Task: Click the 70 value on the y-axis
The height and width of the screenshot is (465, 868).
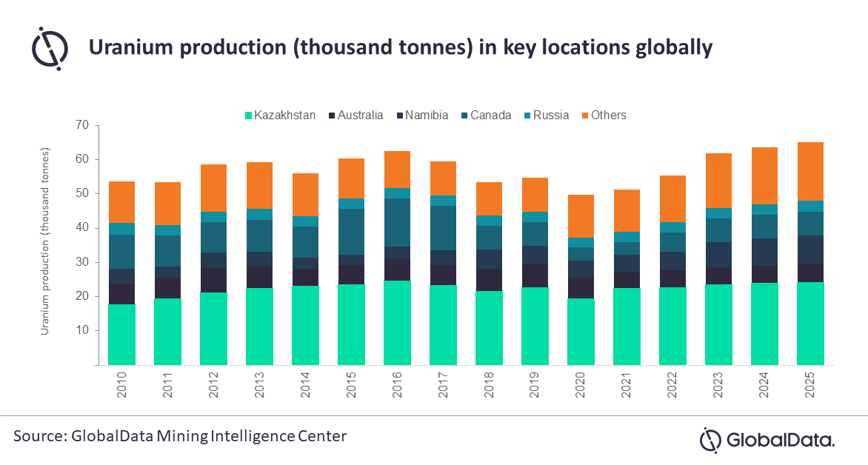Action: (x=81, y=125)
